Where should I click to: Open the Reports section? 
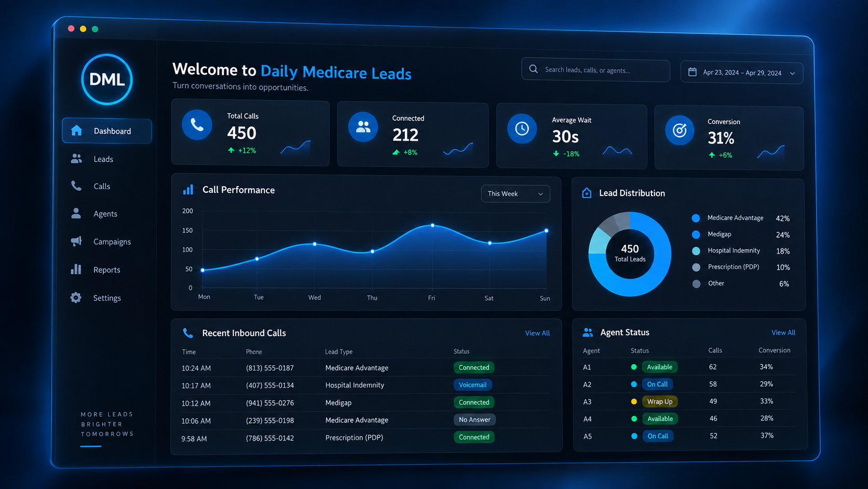click(x=106, y=270)
